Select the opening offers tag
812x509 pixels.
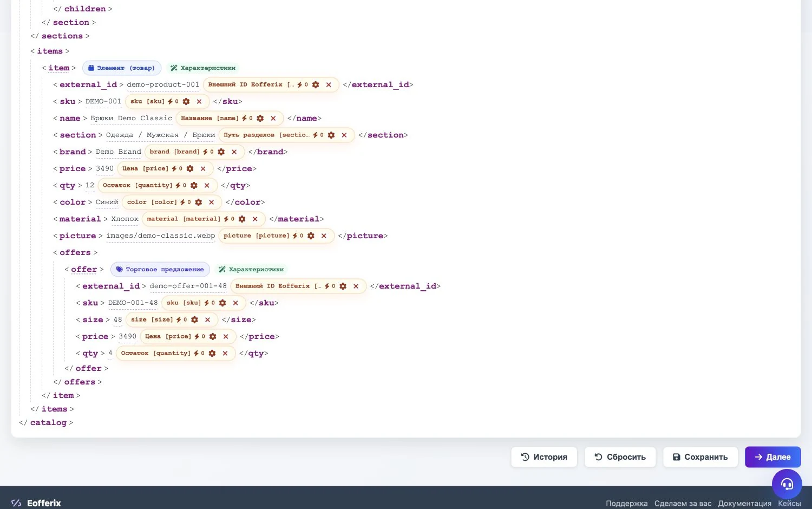[x=75, y=253]
